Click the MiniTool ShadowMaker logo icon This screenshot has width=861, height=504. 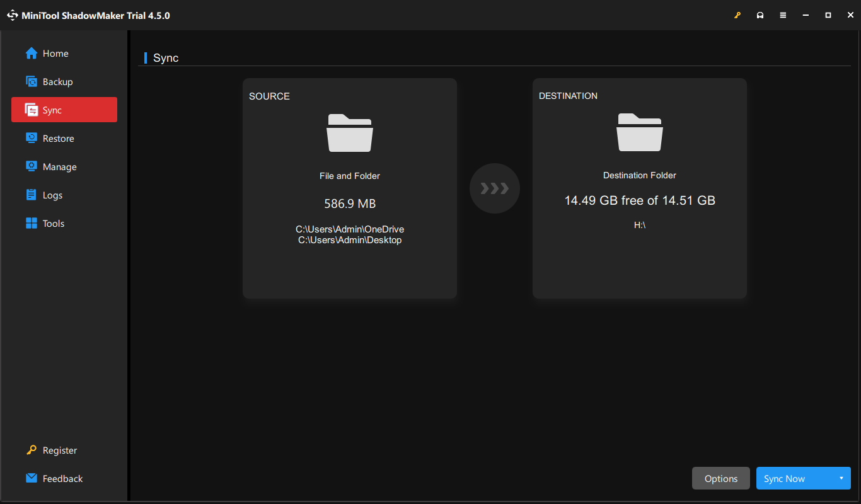click(x=13, y=15)
